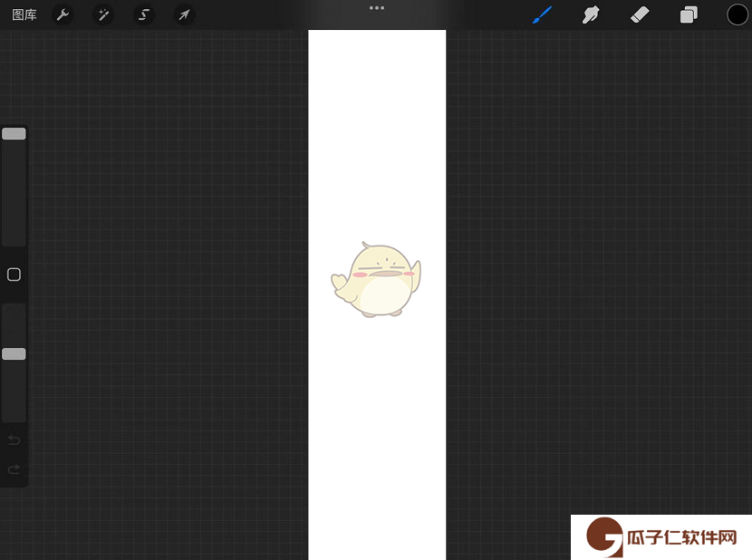Image resolution: width=752 pixels, height=560 pixels.
Task: Open the Adjustments magic wand menu
Action: pyautogui.click(x=103, y=14)
